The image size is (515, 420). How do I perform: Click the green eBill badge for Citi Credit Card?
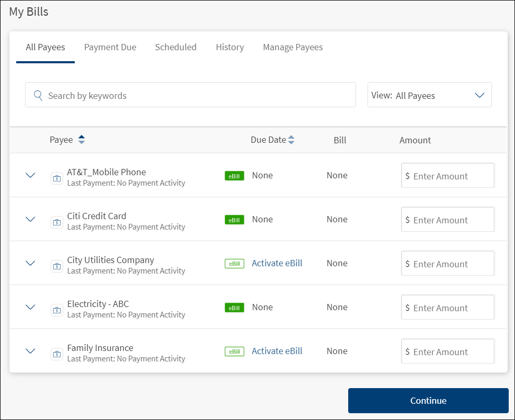click(x=234, y=220)
